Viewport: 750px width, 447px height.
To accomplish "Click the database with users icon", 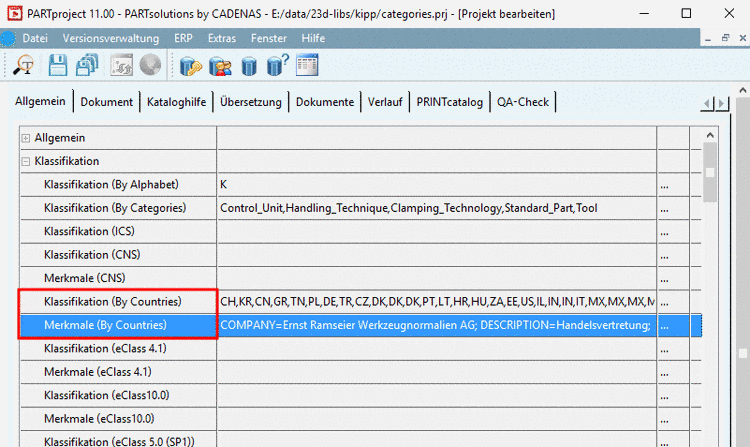I will pyautogui.click(x=220, y=65).
